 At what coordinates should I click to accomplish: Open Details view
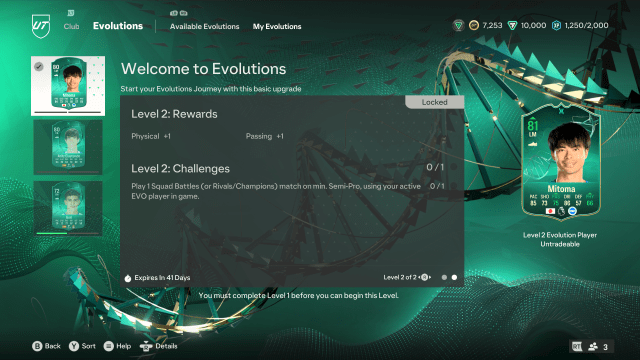tap(166, 346)
